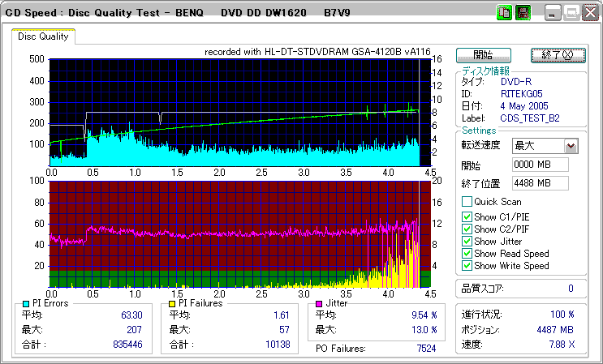
Task: Click the ポジション value 4487 MB
Action: pos(555,330)
